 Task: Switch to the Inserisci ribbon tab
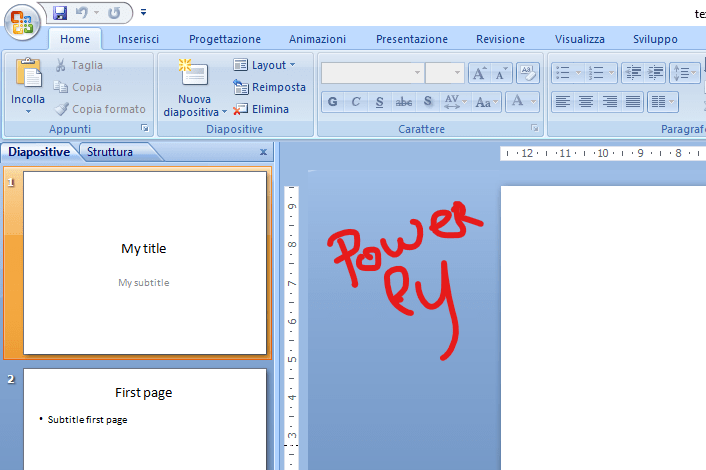click(x=139, y=39)
